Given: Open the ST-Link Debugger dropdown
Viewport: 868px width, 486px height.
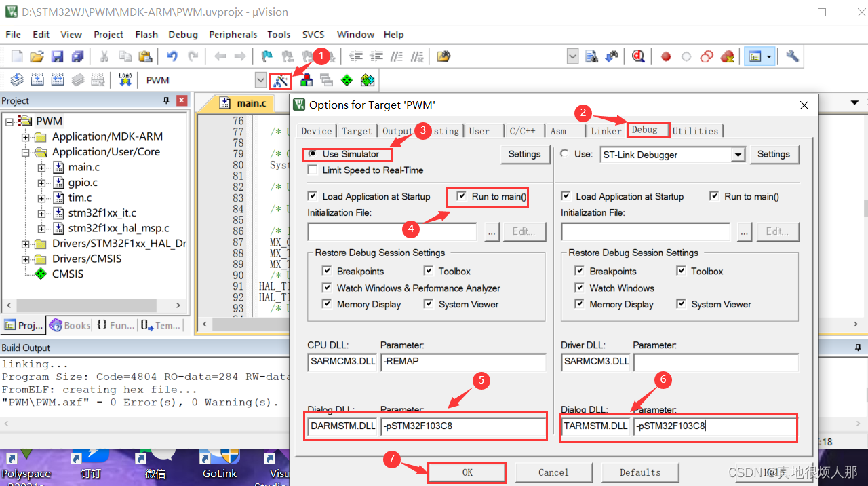Looking at the screenshot, I should tap(738, 154).
